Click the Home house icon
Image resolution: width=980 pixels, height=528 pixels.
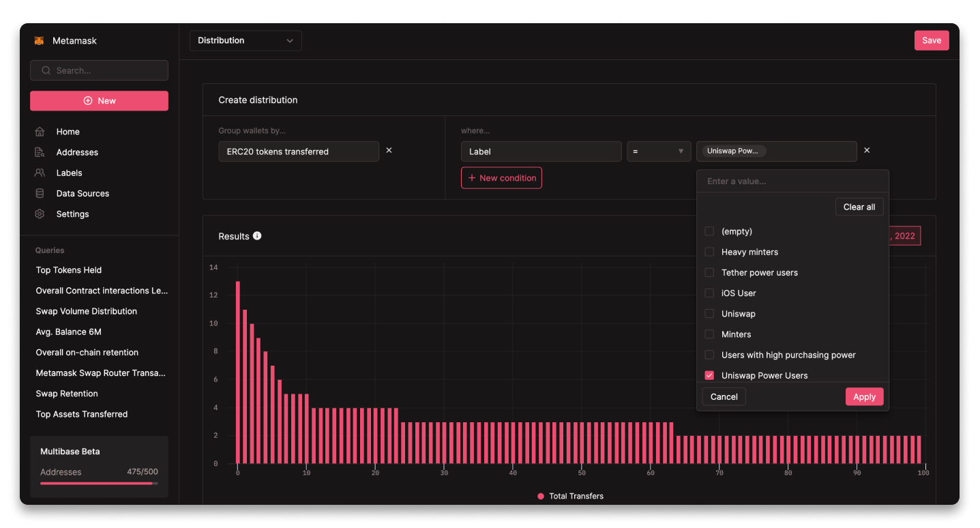click(40, 132)
